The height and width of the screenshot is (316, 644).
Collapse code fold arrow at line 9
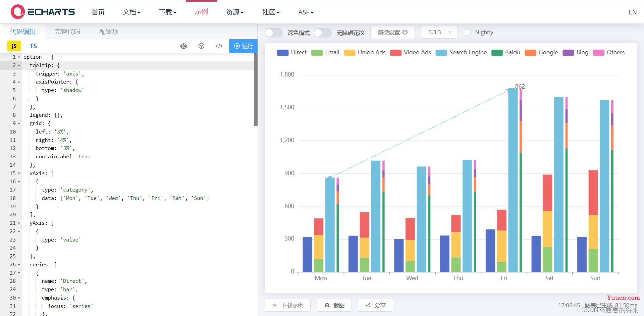19,123
